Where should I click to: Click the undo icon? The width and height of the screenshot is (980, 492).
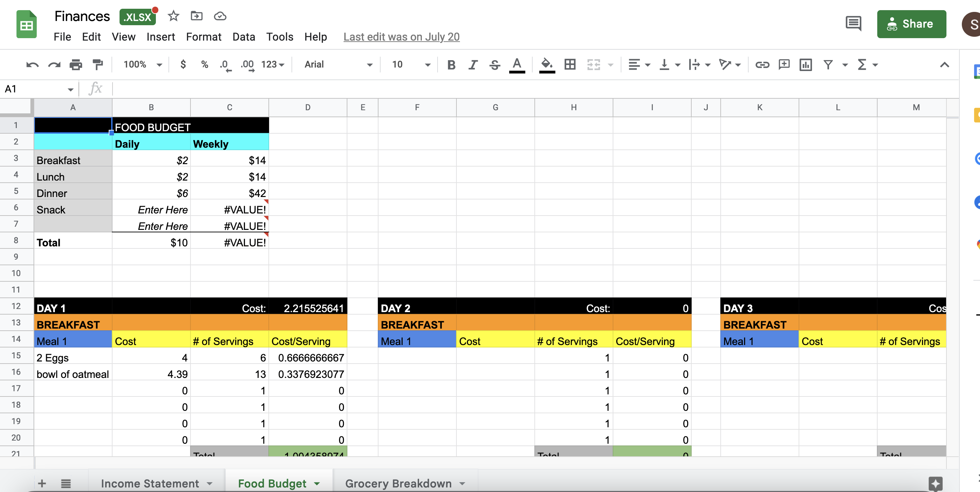(32, 65)
